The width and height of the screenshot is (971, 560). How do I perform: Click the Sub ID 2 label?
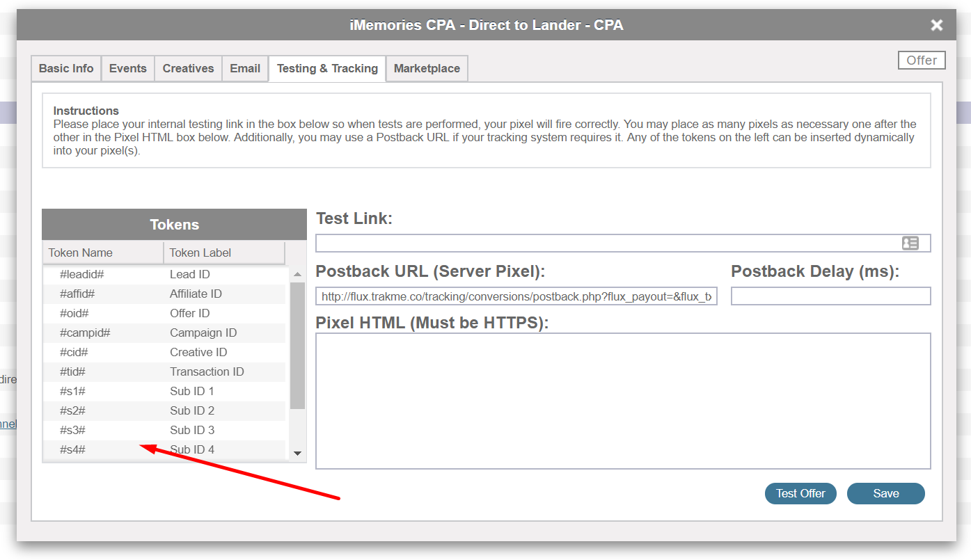(x=192, y=410)
